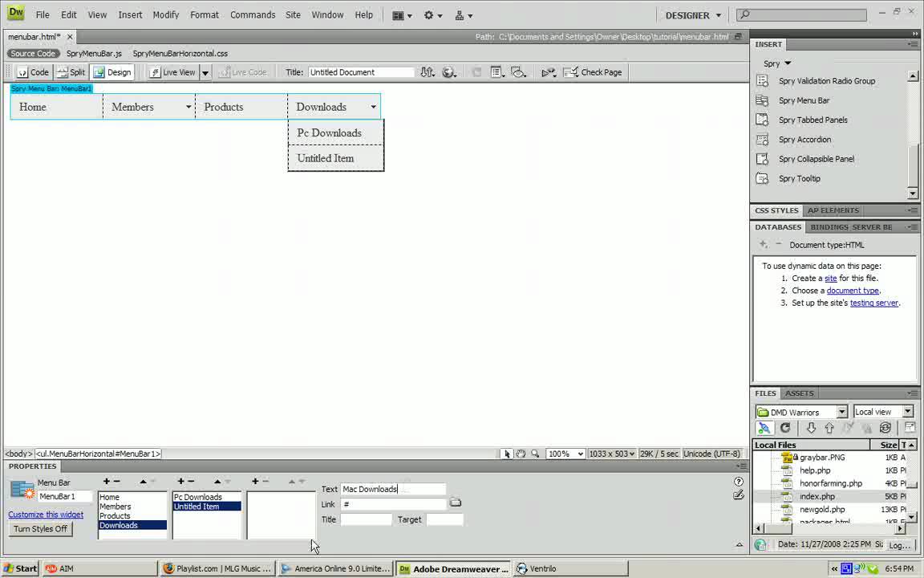
Task: Open the 100% zoom level dropdown
Action: point(565,454)
